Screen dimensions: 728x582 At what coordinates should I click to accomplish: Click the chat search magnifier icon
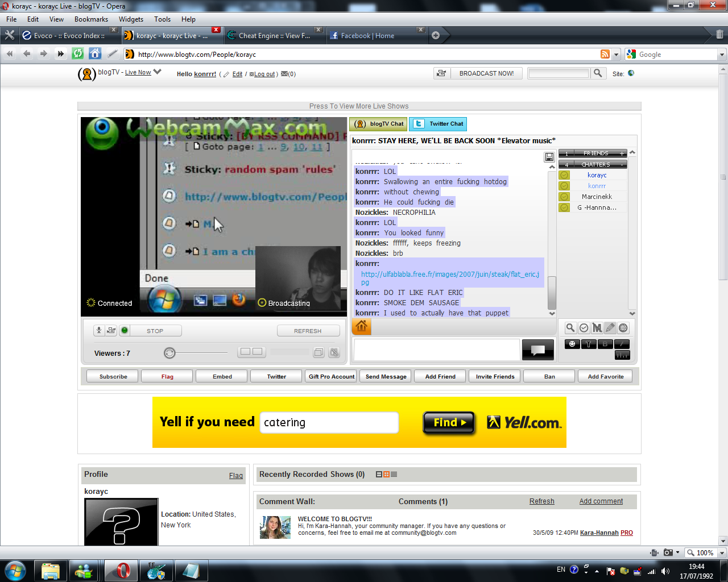coord(570,328)
